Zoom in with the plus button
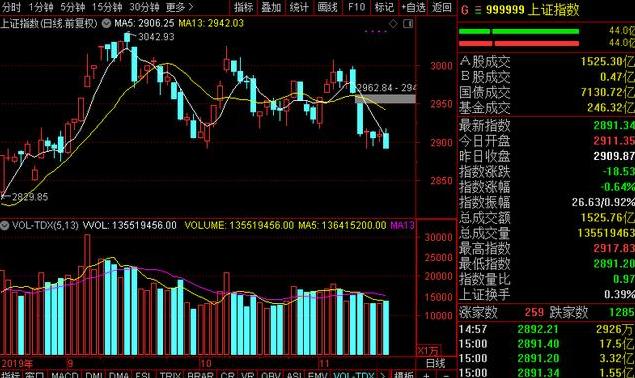Image resolution: width=635 pixels, height=378 pixels. 426,375
